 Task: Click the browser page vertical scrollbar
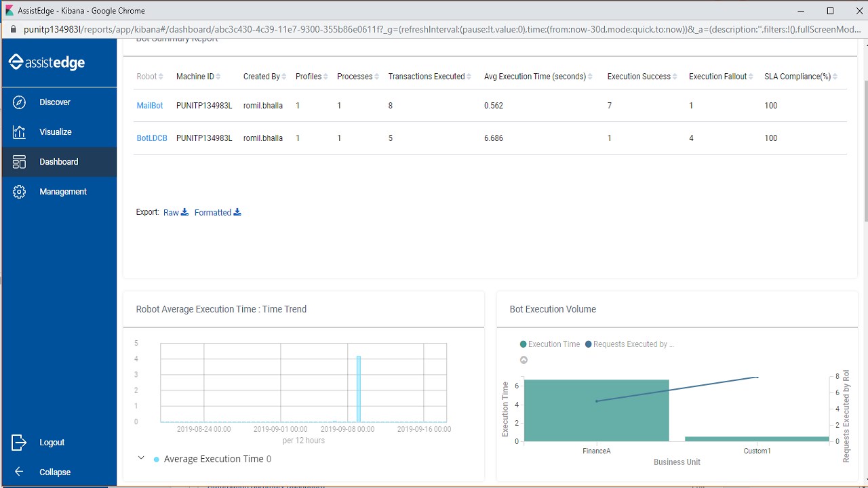(x=863, y=130)
